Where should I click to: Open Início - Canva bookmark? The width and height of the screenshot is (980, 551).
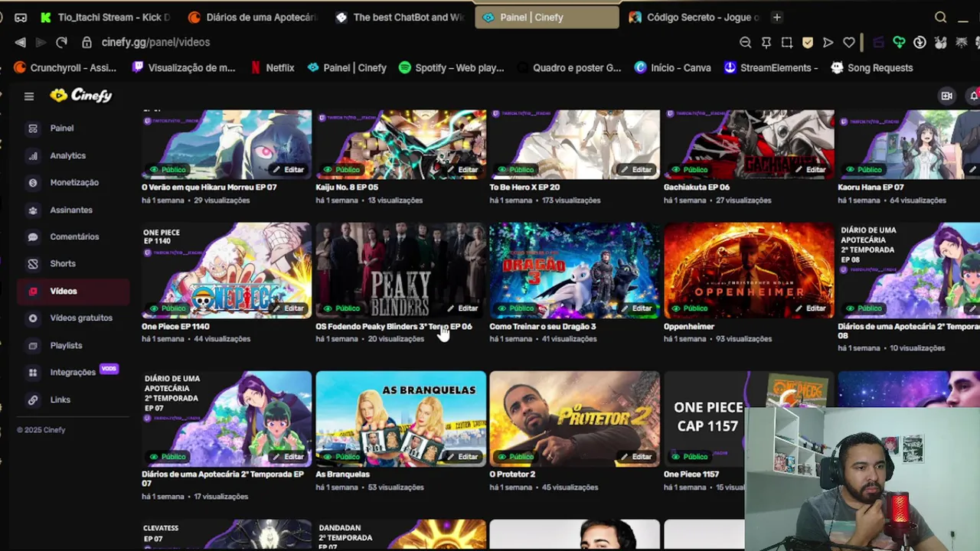pyautogui.click(x=673, y=68)
